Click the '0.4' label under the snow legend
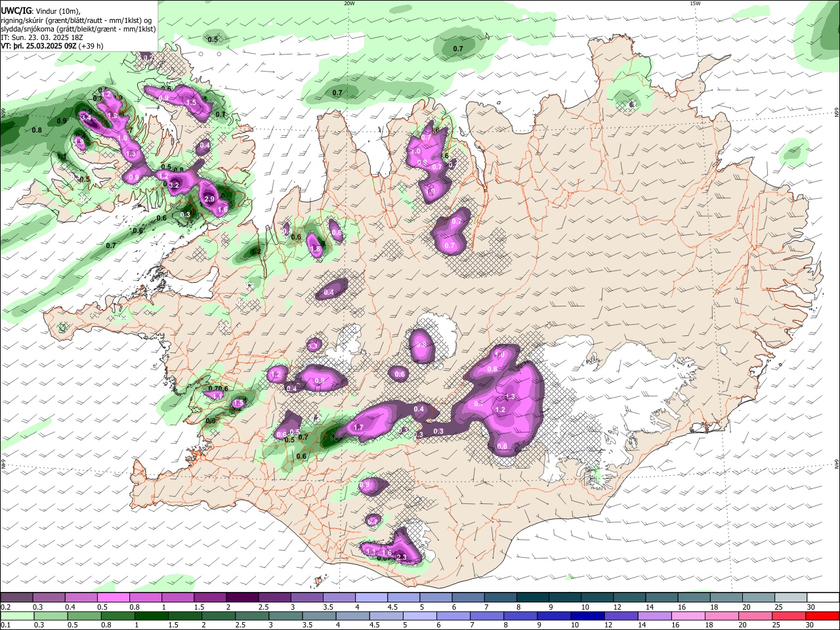This screenshot has height=630, width=840. point(70,607)
